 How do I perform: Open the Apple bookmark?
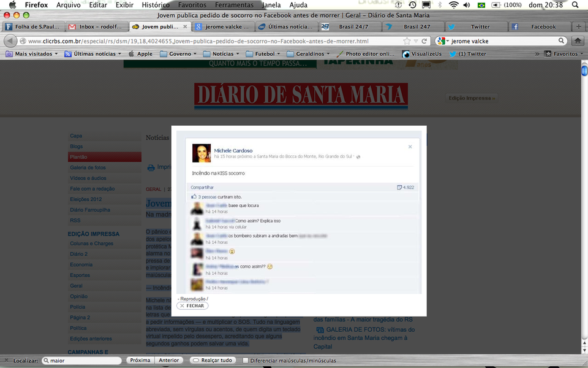(x=140, y=54)
